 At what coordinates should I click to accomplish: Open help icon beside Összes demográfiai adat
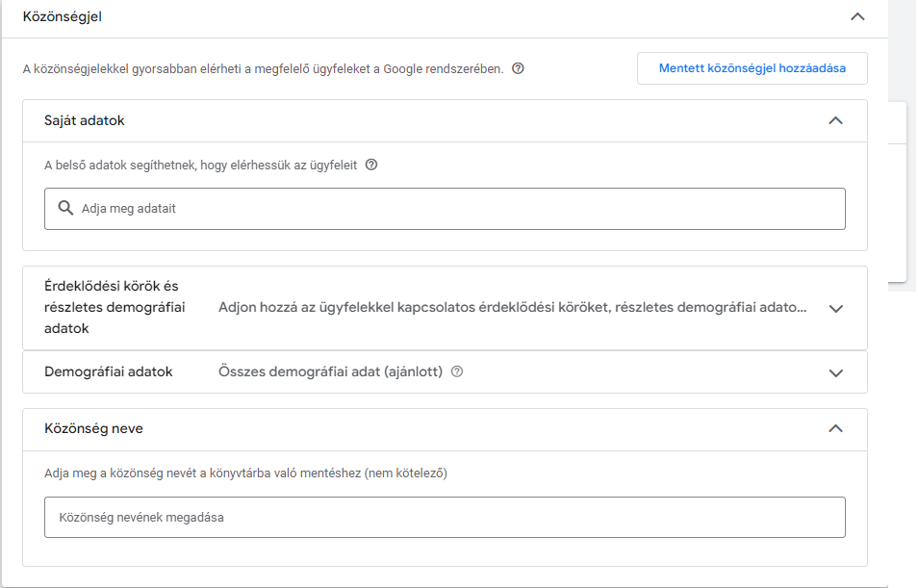click(x=457, y=371)
